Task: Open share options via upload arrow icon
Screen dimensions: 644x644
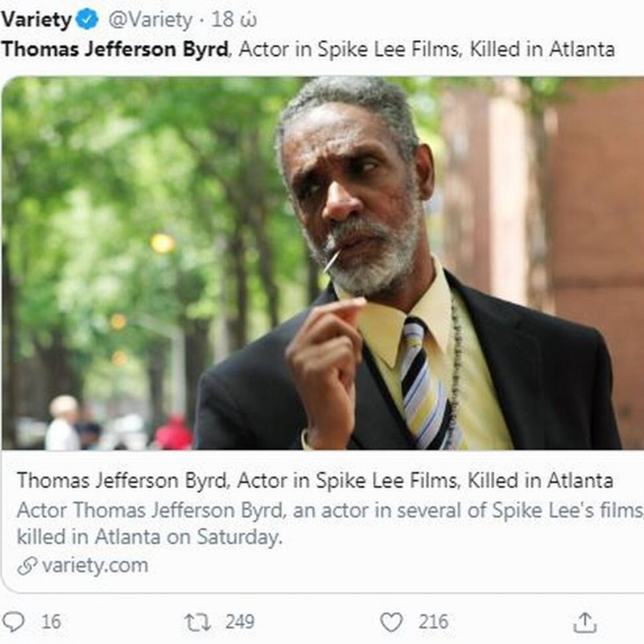Action: click(584, 622)
